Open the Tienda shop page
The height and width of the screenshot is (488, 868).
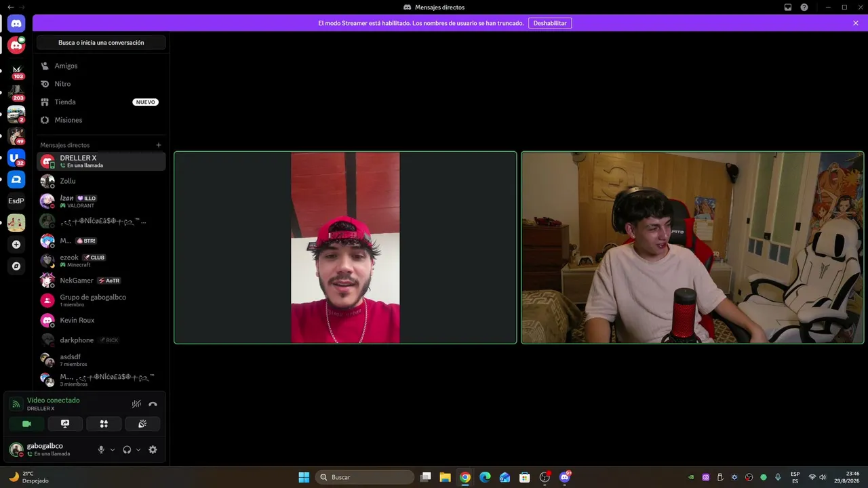pos(101,102)
